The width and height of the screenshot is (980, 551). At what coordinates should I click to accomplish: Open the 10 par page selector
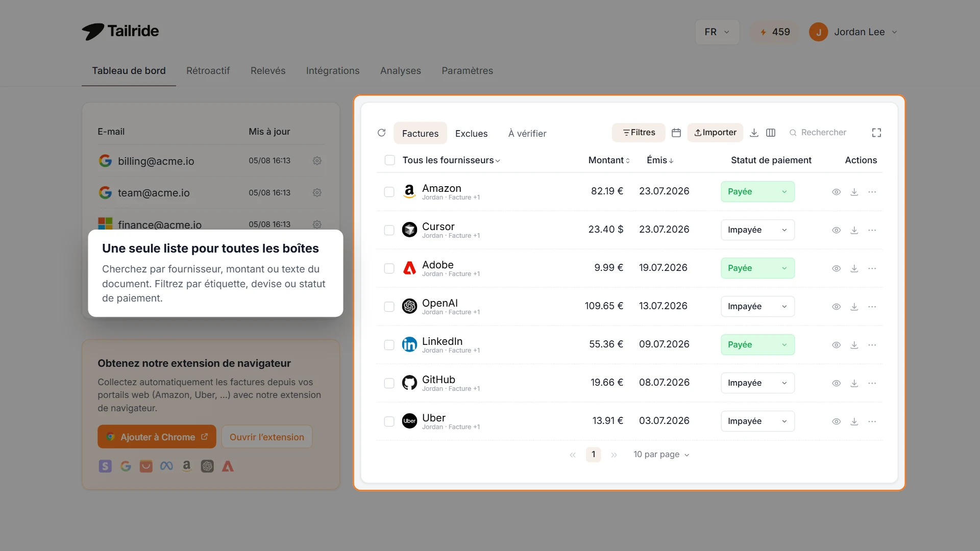(x=661, y=455)
